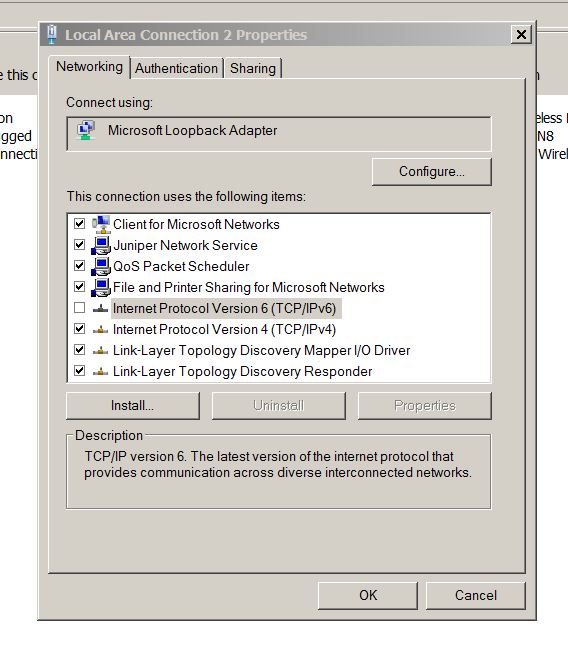The image size is (568, 651).
Task: Click the Microsoft Loopback Adapter icon
Action: click(86, 131)
